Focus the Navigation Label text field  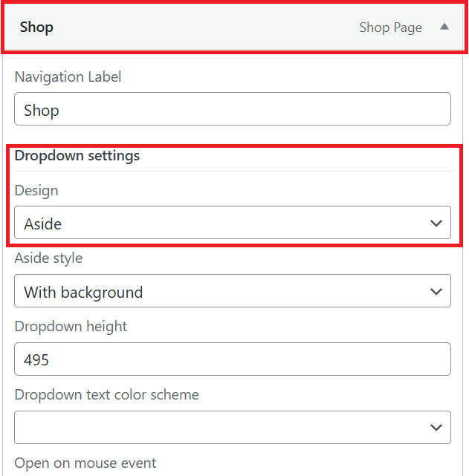pos(233,108)
